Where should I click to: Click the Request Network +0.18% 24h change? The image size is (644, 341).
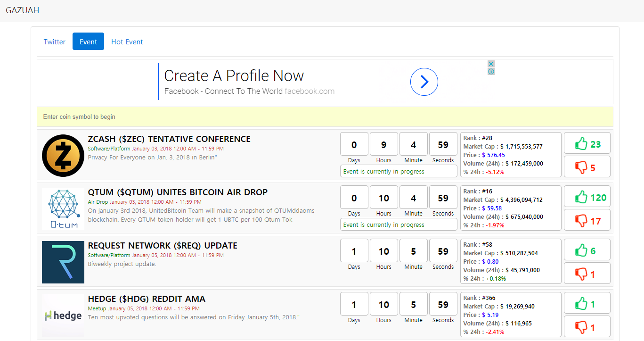496,279
